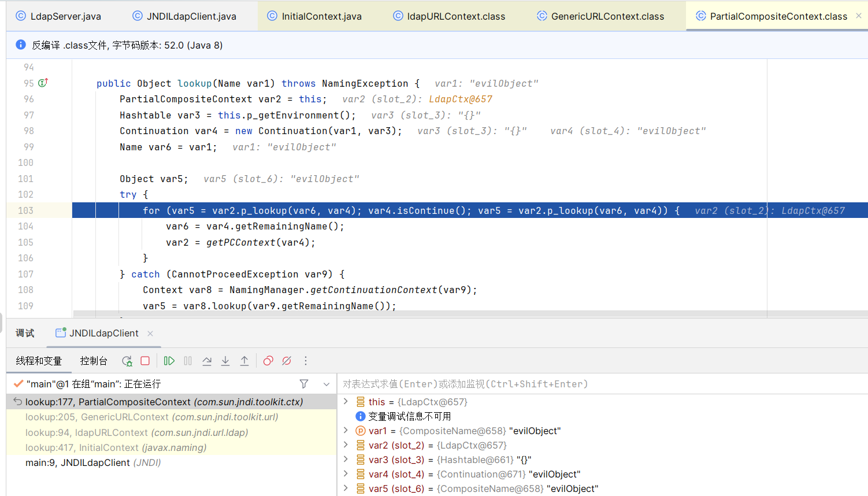
Task: Click the JNDILdapClient debug session icon
Action: click(60, 333)
